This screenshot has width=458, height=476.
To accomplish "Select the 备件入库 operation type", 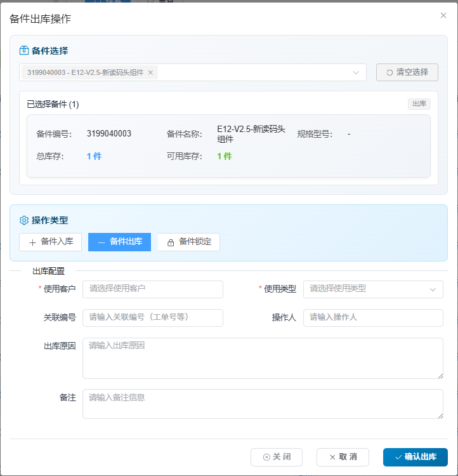I will [x=51, y=242].
